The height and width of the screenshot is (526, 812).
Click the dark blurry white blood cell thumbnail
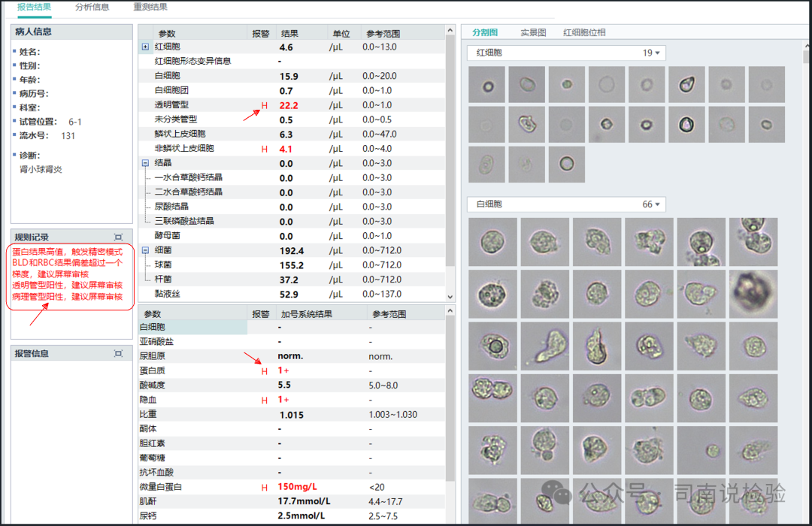[753, 294]
